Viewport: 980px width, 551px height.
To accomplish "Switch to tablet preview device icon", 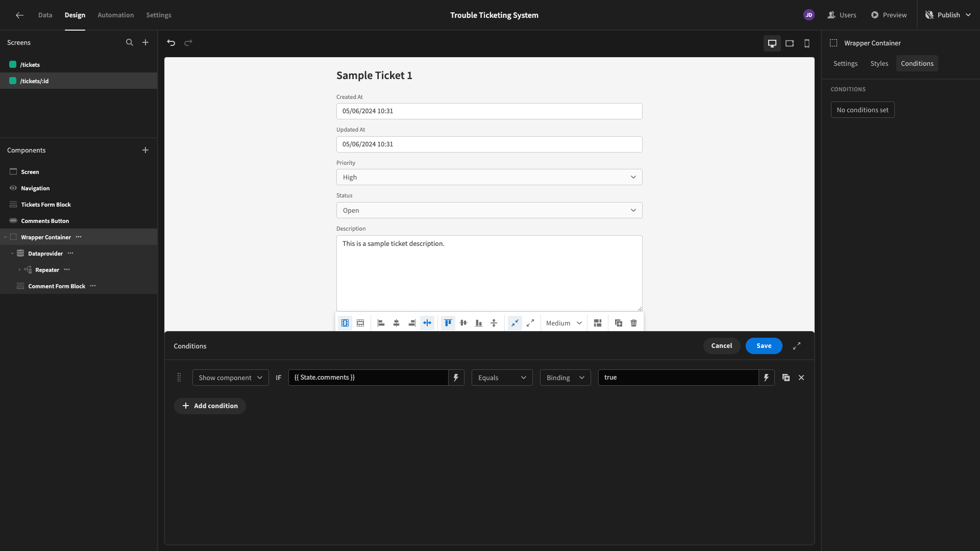I will 790,43.
